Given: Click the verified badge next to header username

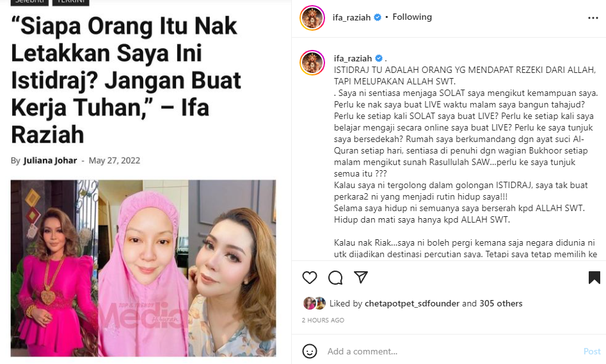Looking at the screenshot, I should tap(378, 17).
